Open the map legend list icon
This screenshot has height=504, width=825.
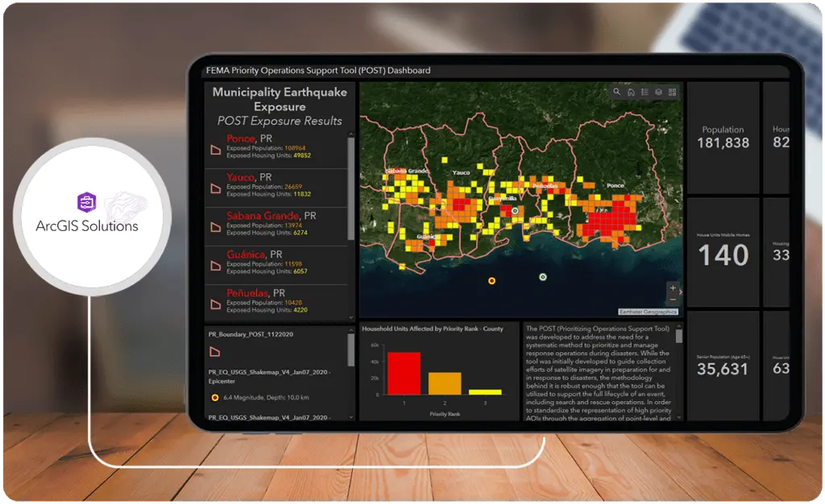pos(645,92)
